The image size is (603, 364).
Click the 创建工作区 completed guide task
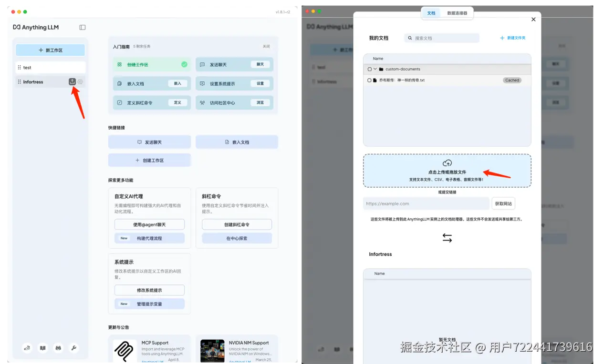click(x=152, y=64)
